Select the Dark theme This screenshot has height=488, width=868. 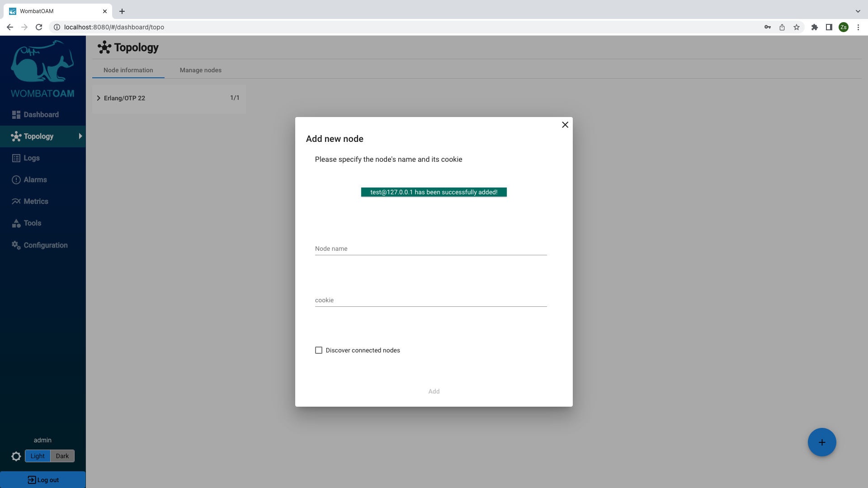coord(62,456)
